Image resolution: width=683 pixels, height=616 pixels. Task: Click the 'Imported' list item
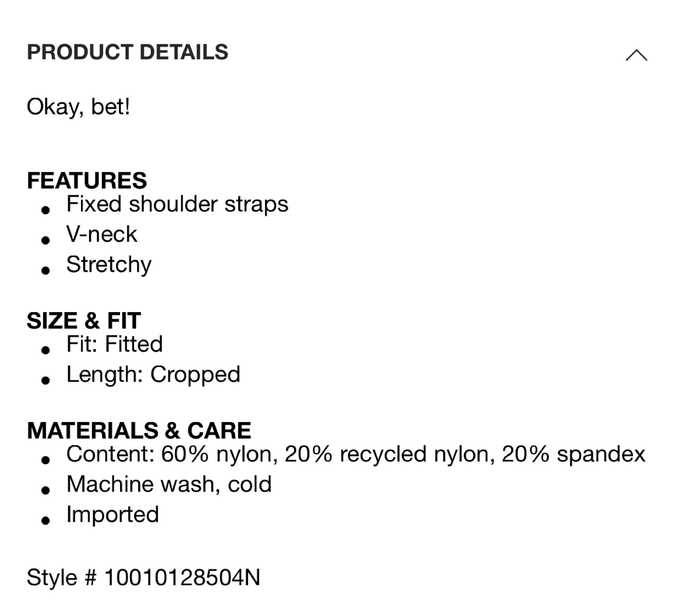pos(112,515)
